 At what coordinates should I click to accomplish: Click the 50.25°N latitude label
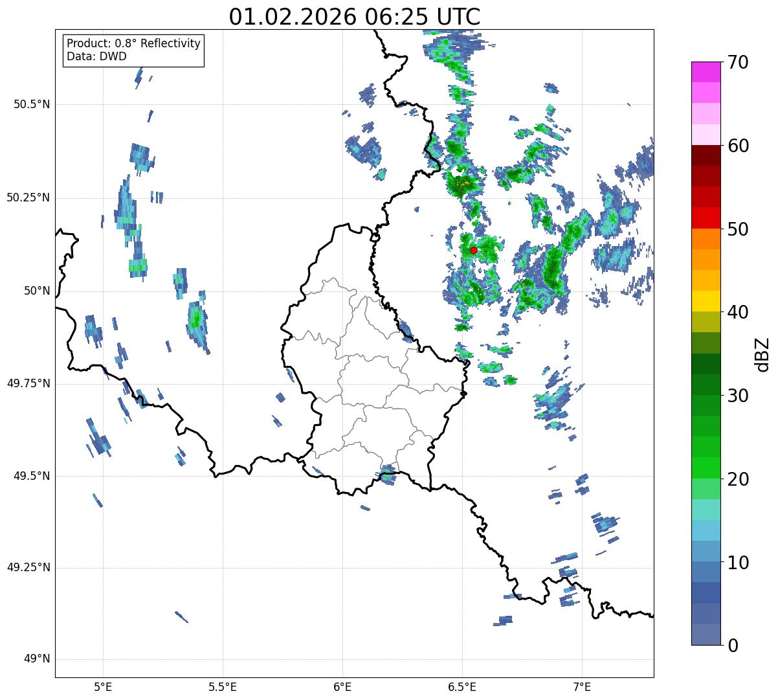(x=28, y=198)
